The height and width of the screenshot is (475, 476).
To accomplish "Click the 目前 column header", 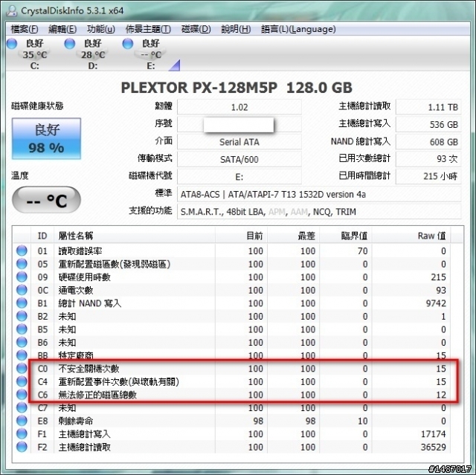I will tap(241, 236).
